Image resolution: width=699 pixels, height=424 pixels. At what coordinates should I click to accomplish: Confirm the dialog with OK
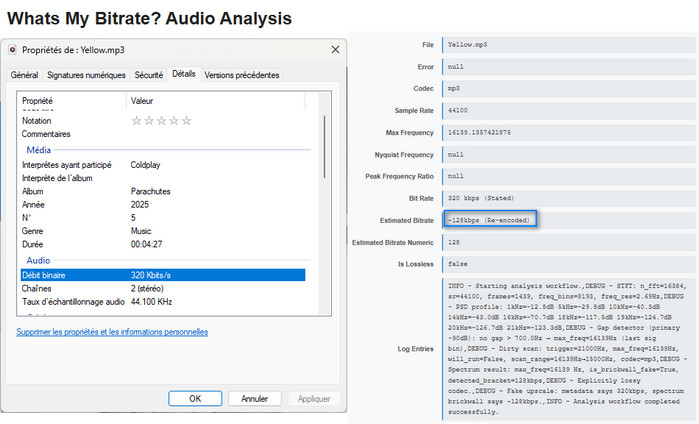click(195, 399)
